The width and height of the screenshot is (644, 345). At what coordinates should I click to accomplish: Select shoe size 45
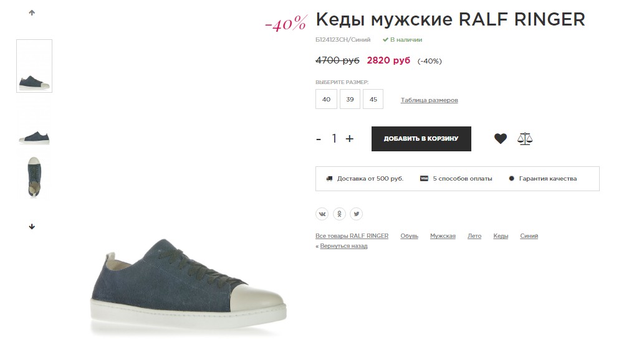pyautogui.click(x=373, y=99)
